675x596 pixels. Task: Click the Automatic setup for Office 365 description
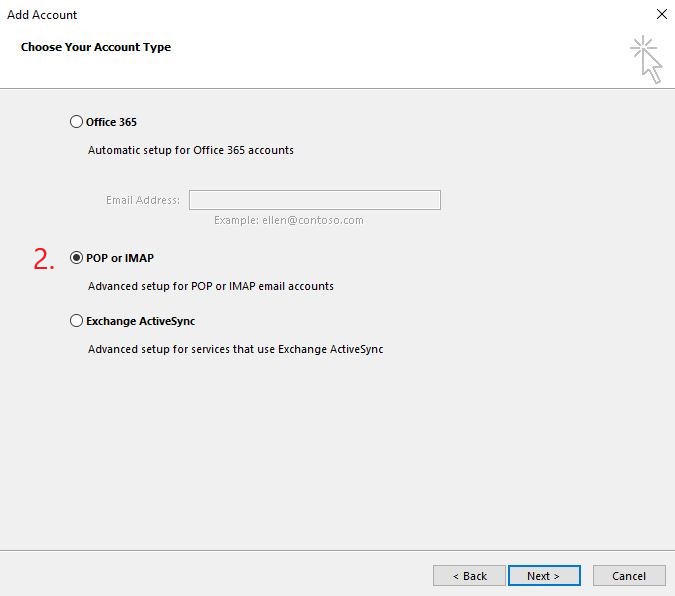click(x=191, y=150)
